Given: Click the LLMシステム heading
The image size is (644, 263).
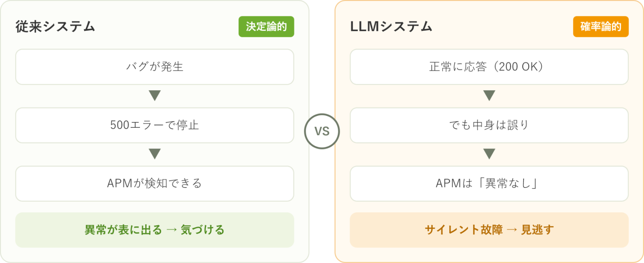Looking at the screenshot, I should [x=391, y=27].
